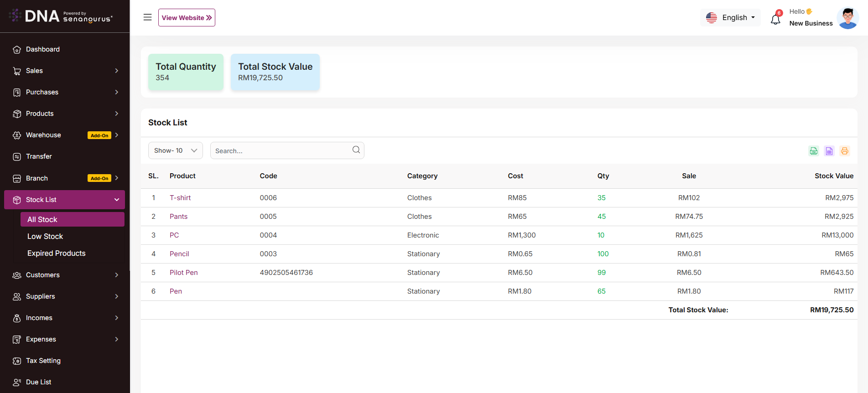Open the T-shirt product link
Image resolution: width=868 pixels, height=393 pixels.
coord(180,198)
